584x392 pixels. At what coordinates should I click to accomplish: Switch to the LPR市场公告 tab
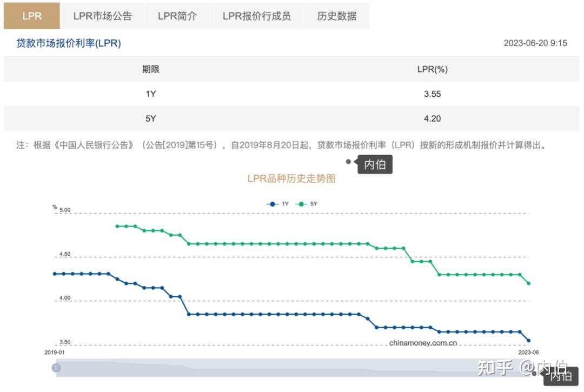[103, 16]
